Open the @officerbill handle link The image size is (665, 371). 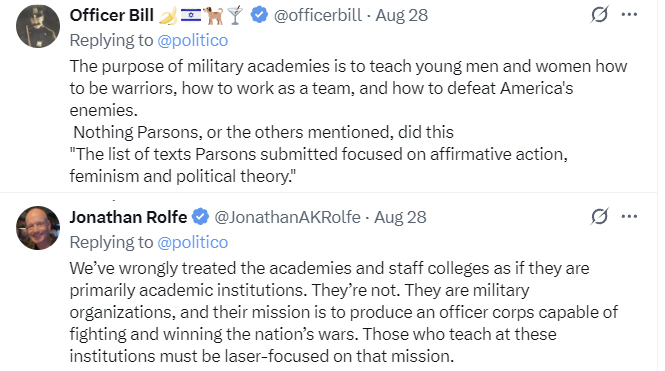pyautogui.click(x=318, y=15)
